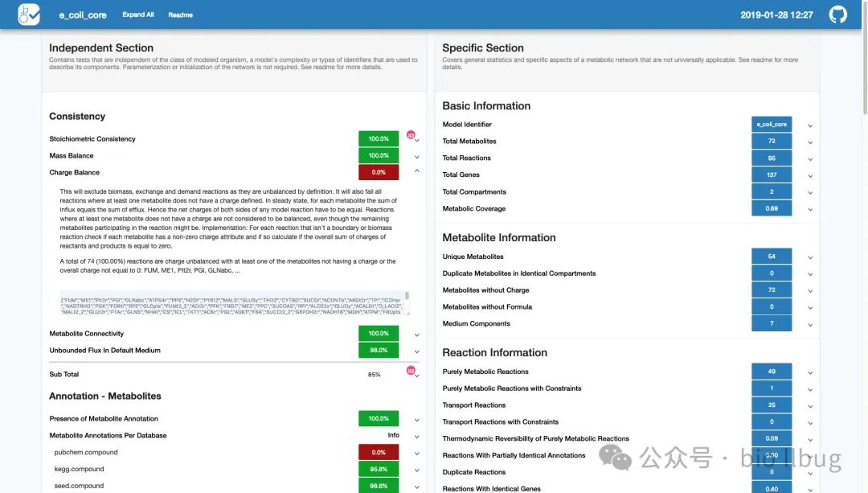Image resolution: width=868 pixels, height=493 pixels.
Task: Click the e_coli_core title
Action: (83, 15)
